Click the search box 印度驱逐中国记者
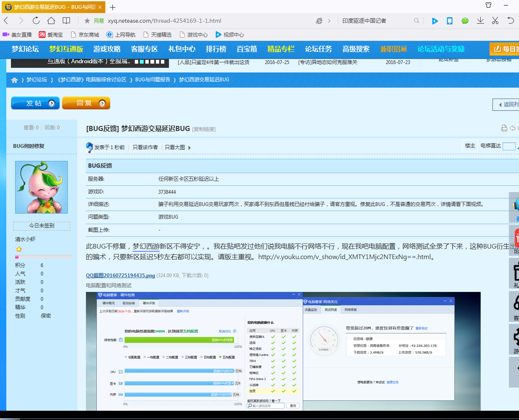Screen dimensions: 519x420 click(x=364, y=21)
